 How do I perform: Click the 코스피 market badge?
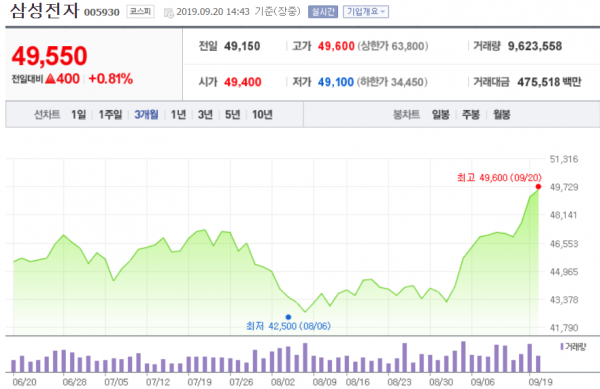pos(140,12)
